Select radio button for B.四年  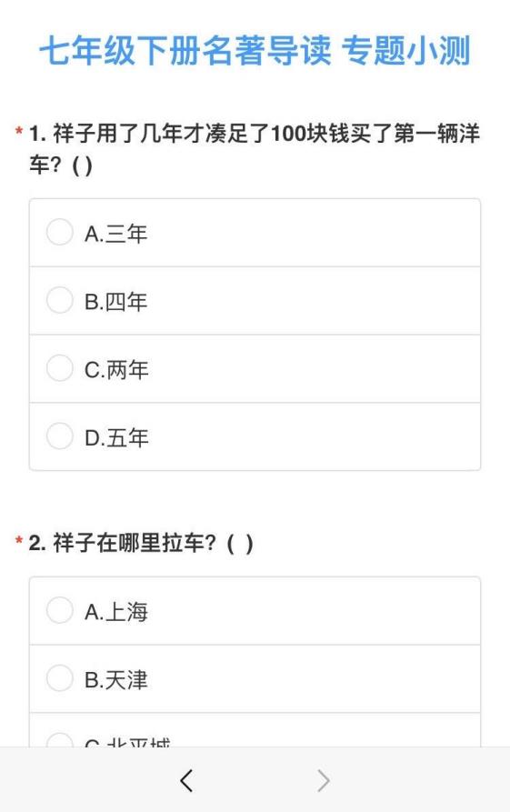[59, 300]
